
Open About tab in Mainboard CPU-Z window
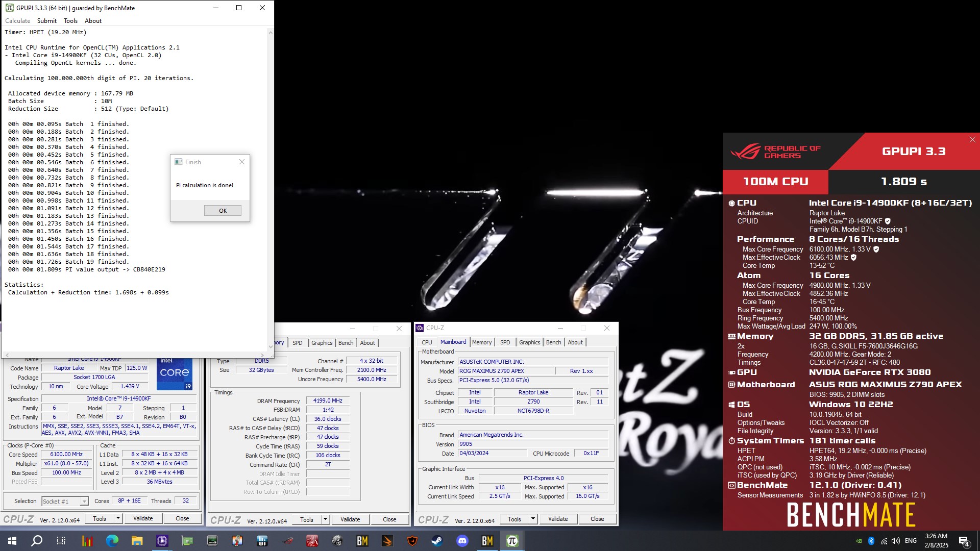point(575,342)
